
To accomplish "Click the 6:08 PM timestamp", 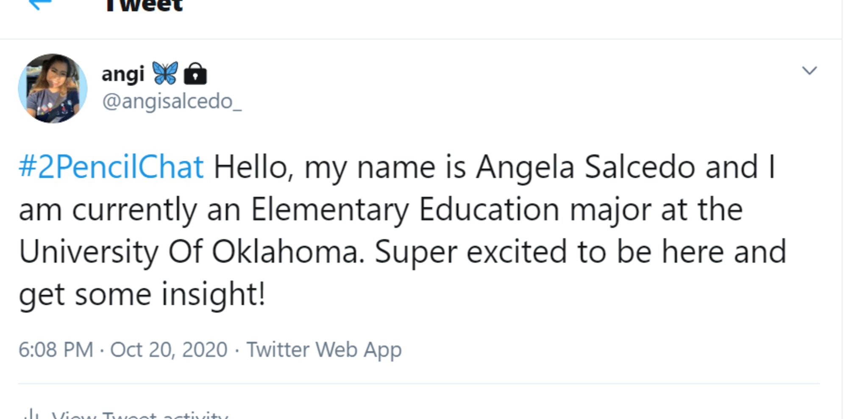I will pyautogui.click(x=56, y=350).
